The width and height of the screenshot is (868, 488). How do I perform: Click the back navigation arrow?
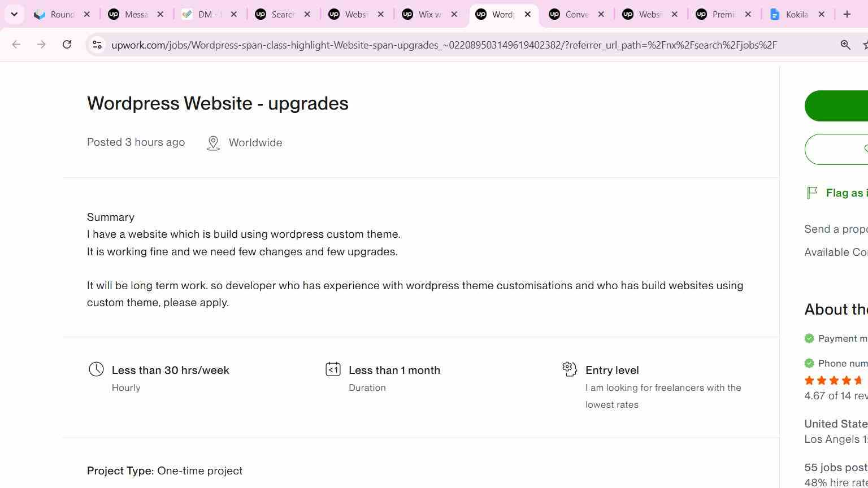point(16,45)
